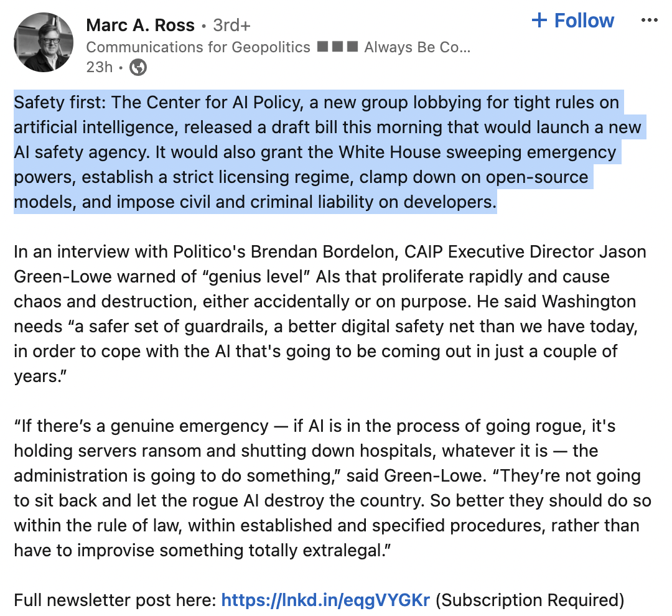Click the black squares in the headline
The width and height of the screenshot is (672, 616).
pyautogui.click(x=337, y=47)
